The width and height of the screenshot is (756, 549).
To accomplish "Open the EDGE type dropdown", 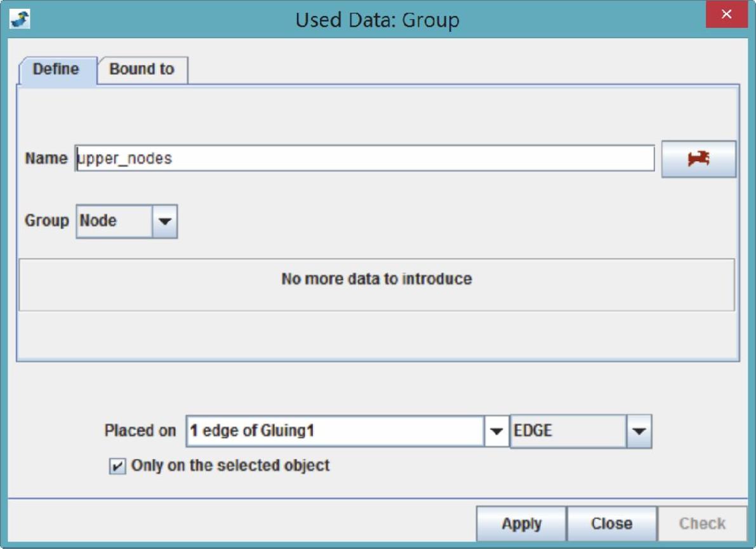I will (x=568, y=432).
